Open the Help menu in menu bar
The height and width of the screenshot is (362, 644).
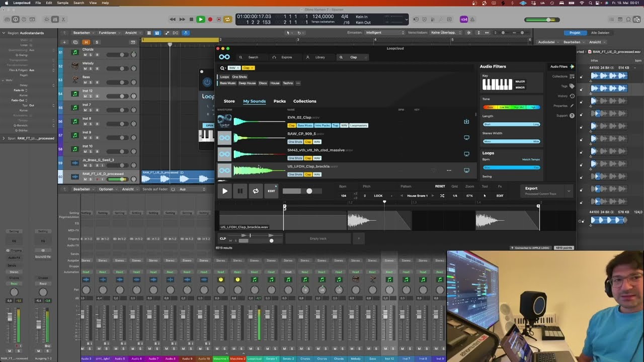click(105, 3)
